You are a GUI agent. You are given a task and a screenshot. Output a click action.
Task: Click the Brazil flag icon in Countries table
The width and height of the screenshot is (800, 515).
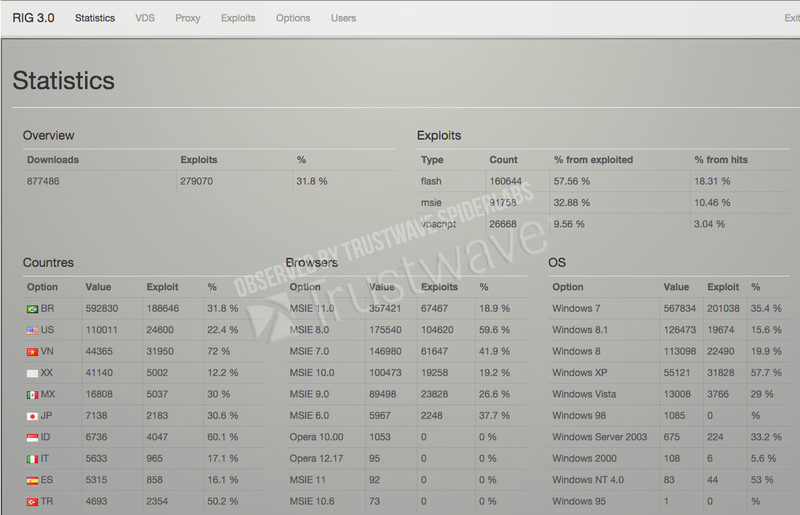[x=33, y=308]
